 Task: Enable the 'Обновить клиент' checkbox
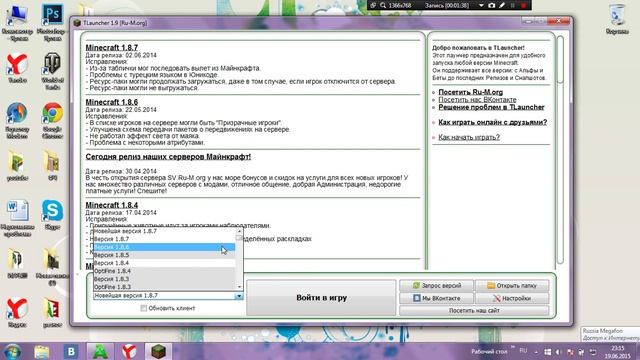click(144, 308)
